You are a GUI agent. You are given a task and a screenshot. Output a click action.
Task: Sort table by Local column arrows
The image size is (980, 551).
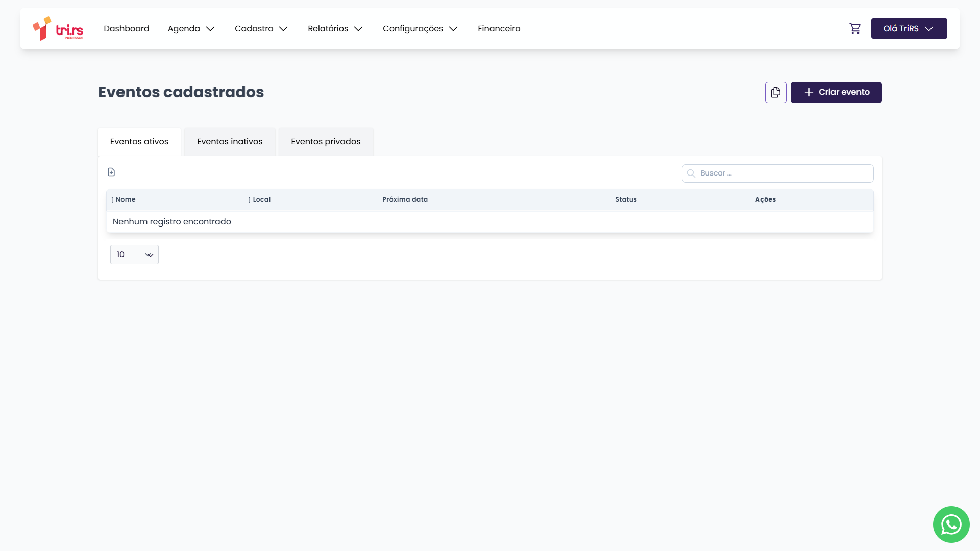pos(250,200)
